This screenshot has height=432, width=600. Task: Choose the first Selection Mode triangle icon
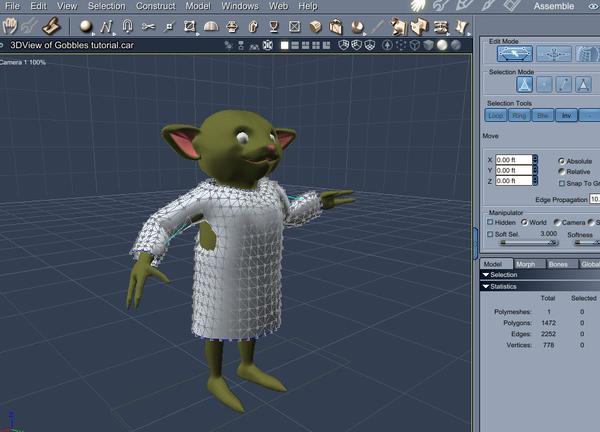(x=524, y=85)
